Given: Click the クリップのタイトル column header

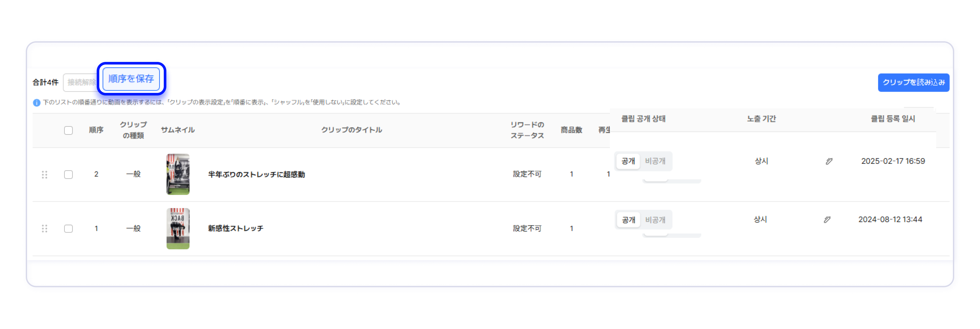Looking at the screenshot, I should point(351,130).
